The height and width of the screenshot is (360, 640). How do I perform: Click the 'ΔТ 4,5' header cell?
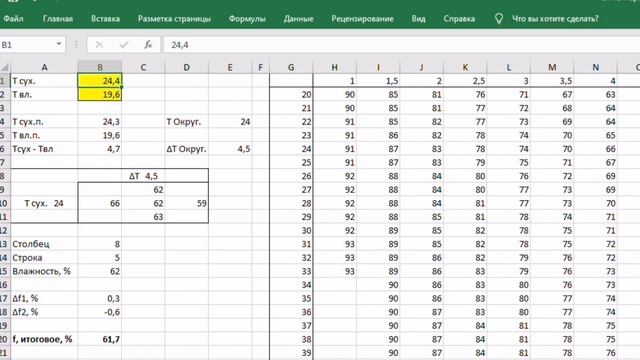[x=143, y=176]
